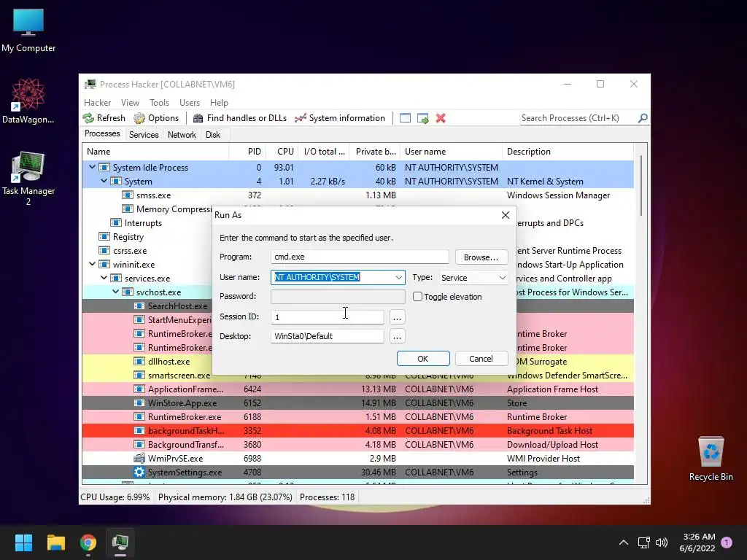Click the smss.exe process icon

[127, 195]
